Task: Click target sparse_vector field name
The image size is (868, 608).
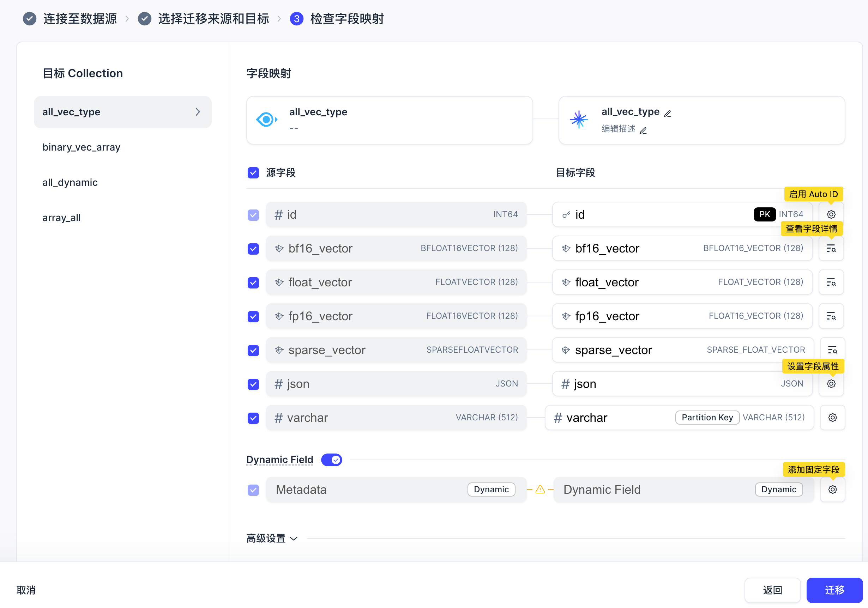Action: click(x=614, y=350)
